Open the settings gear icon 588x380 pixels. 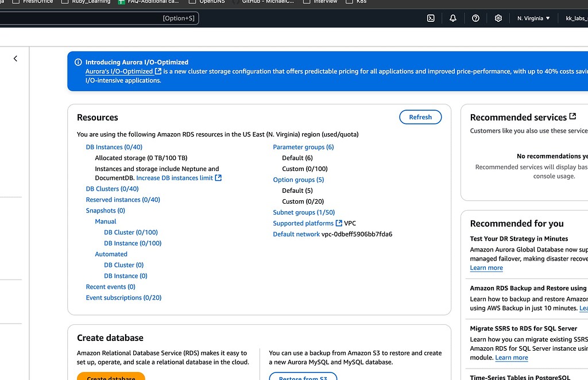(x=498, y=18)
